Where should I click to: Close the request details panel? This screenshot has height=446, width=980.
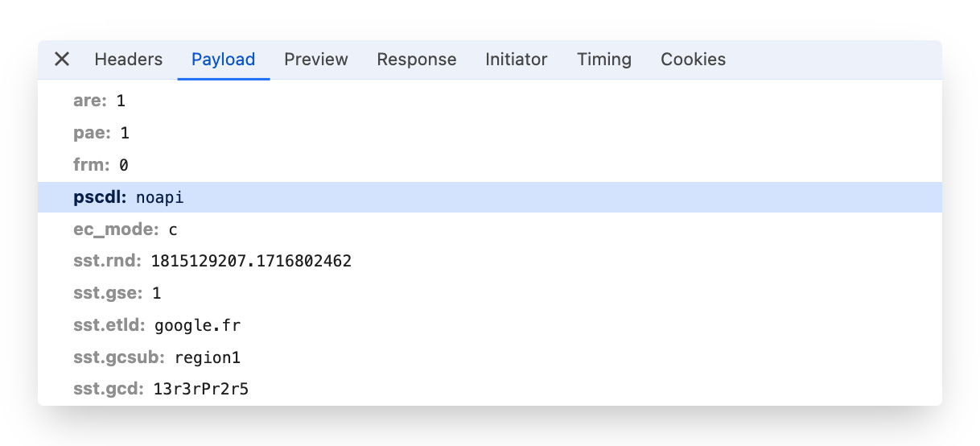[62, 59]
